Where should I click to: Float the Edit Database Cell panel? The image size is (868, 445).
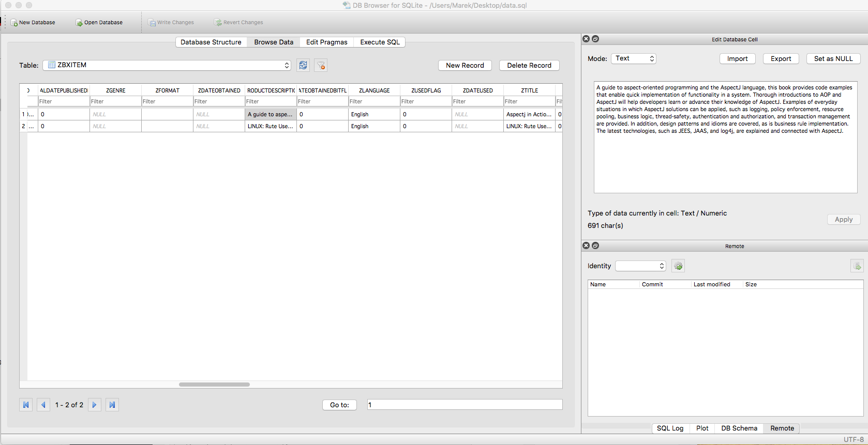pyautogui.click(x=595, y=39)
